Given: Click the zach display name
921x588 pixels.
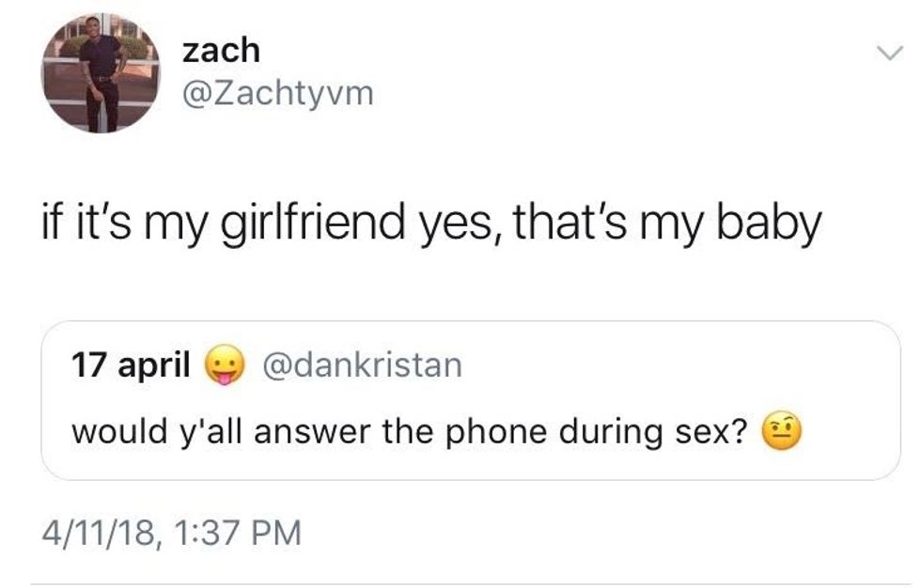Looking at the screenshot, I should click(x=221, y=50).
